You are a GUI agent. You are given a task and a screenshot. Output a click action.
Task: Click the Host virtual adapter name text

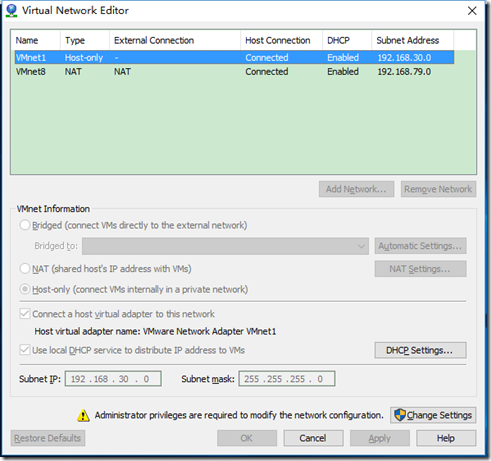click(x=155, y=331)
